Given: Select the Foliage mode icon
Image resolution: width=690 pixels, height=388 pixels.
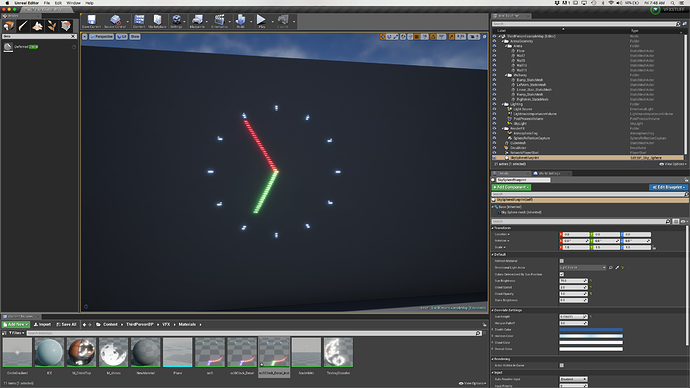Looking at the screenshot, I should 52,26.
